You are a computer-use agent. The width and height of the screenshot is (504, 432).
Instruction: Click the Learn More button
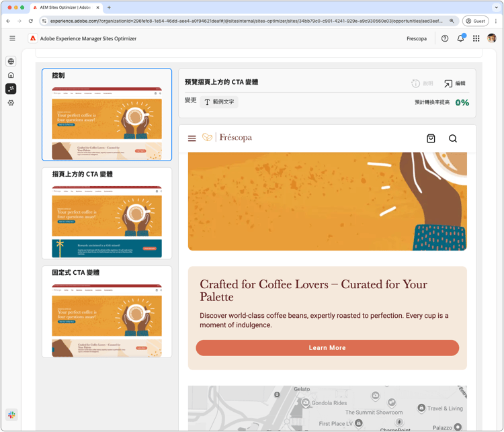[x=327, y=348]
